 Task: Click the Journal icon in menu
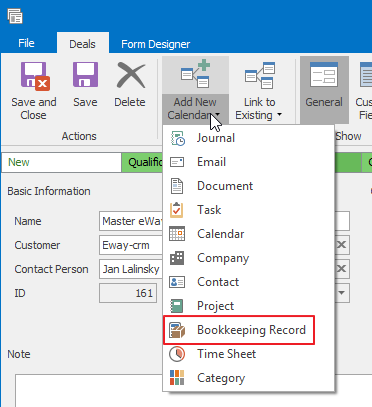pos(177,138)
